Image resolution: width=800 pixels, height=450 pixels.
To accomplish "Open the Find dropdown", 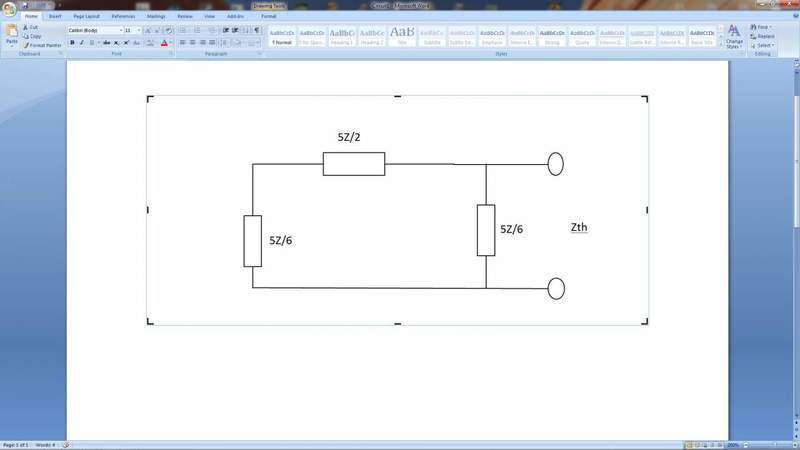I will tap(761, 27).
